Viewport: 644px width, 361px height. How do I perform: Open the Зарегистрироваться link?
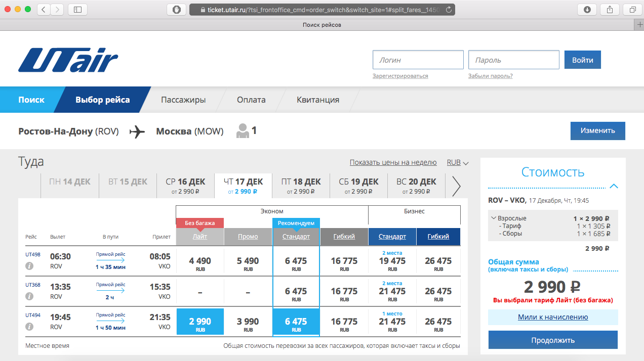(400, 76)
